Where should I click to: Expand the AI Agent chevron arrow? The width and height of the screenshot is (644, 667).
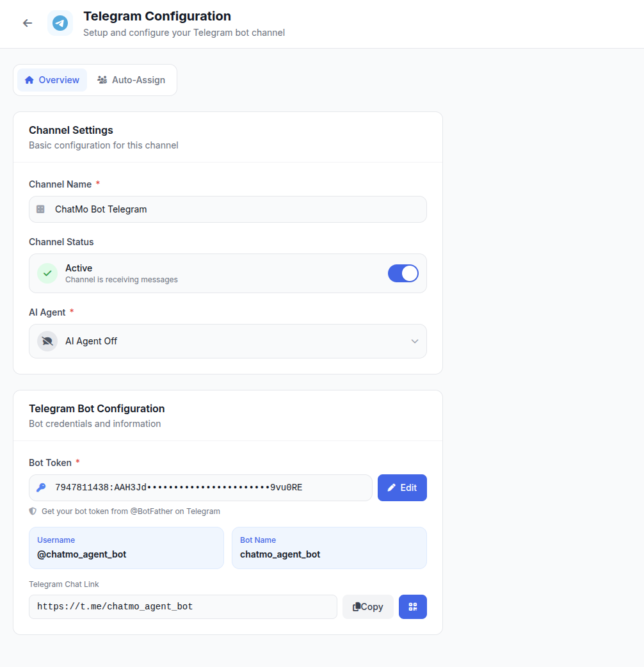(415, 341)
